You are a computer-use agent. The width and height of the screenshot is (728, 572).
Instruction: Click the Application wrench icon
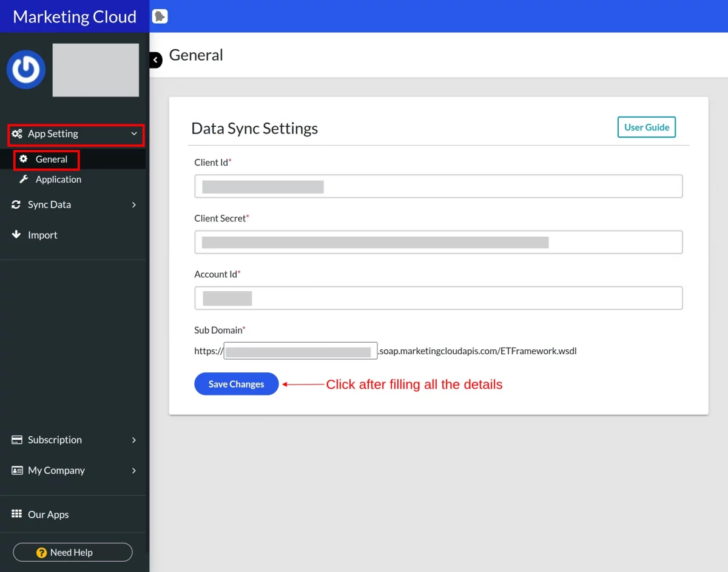click(x=24, y=180)
